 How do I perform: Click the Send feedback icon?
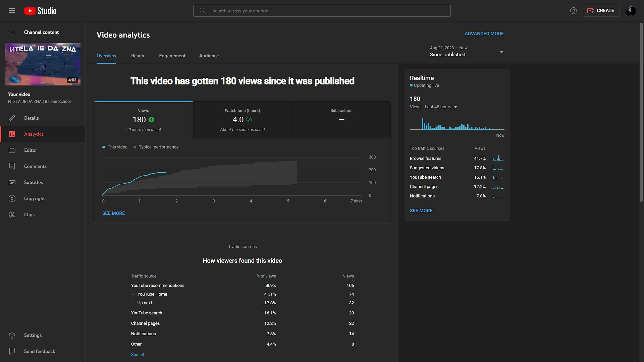coord(12,351)
